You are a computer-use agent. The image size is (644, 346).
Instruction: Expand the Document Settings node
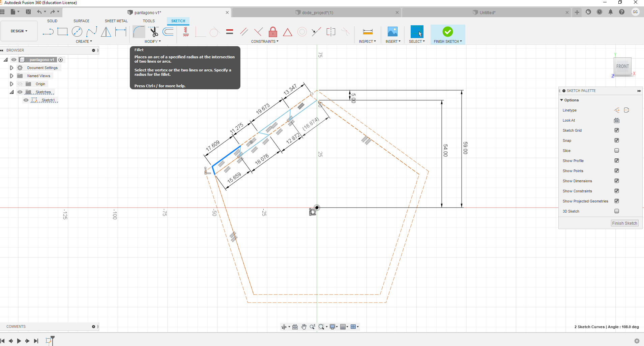point(11,68)
